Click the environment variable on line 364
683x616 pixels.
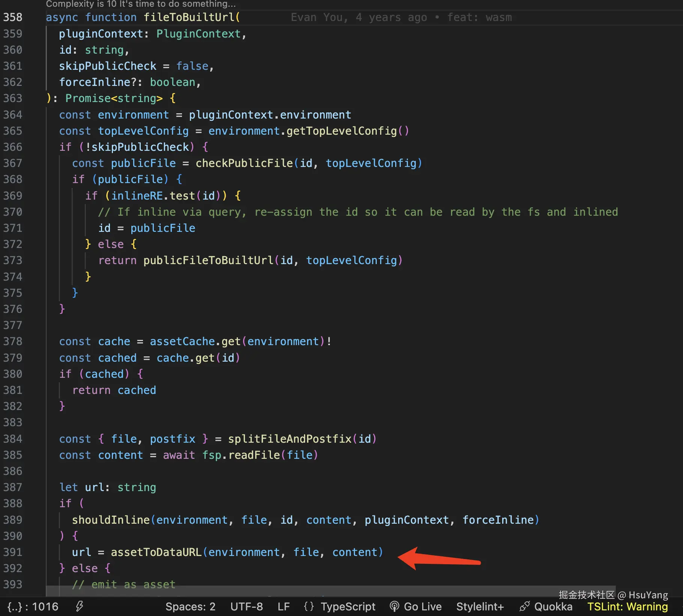pyautogui.click(x=133, y=115)
